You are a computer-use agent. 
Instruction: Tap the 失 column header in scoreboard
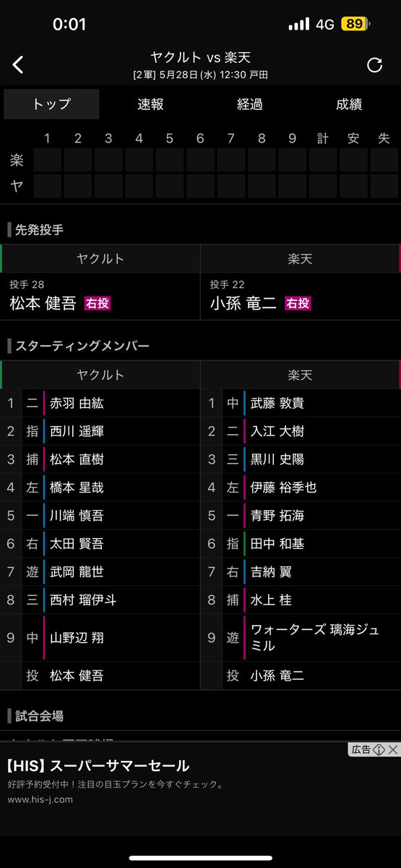point(384,138)
